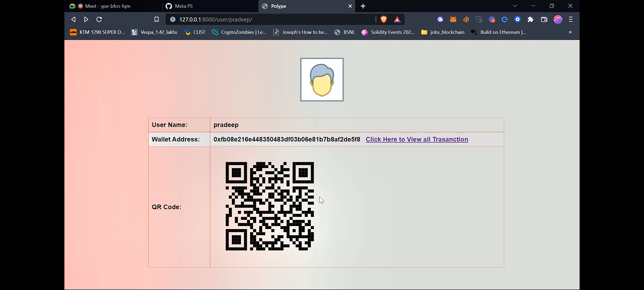Screen dimensions: 644x290
Task: Open a new browser tab
Action: pyautogui.click(x=363, y=6)
